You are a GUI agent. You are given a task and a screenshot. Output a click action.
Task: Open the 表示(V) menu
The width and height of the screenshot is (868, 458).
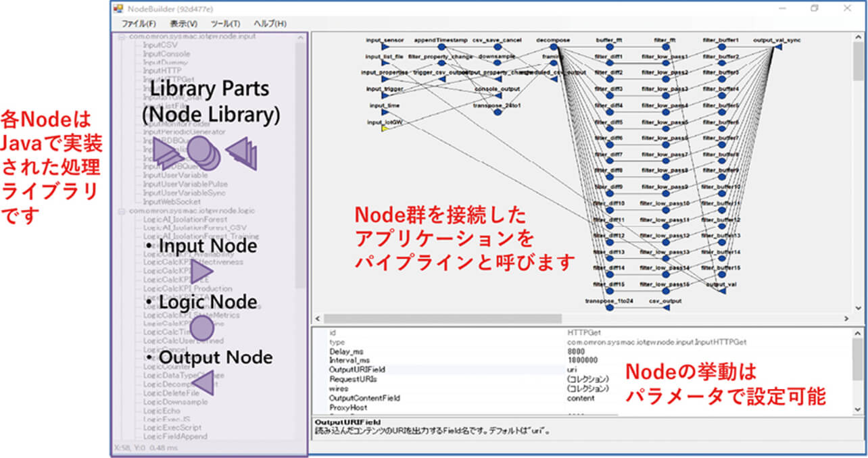[184, 23]
